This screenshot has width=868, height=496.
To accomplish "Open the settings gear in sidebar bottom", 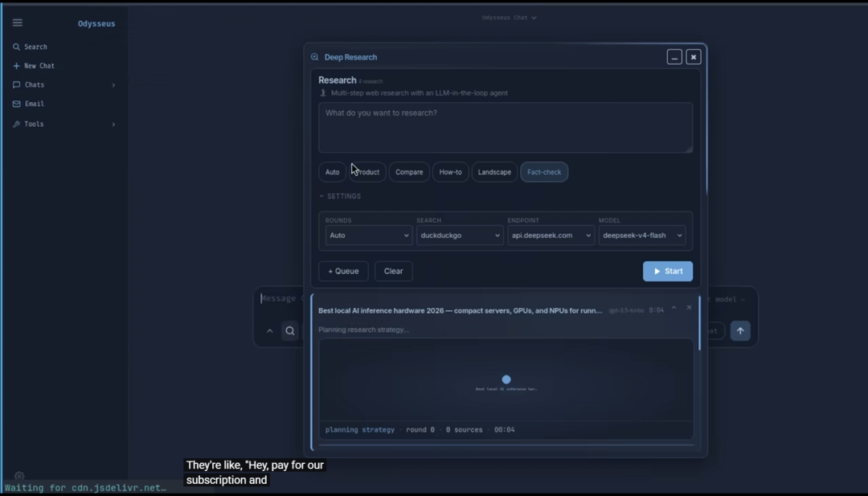I will (19, 476).
